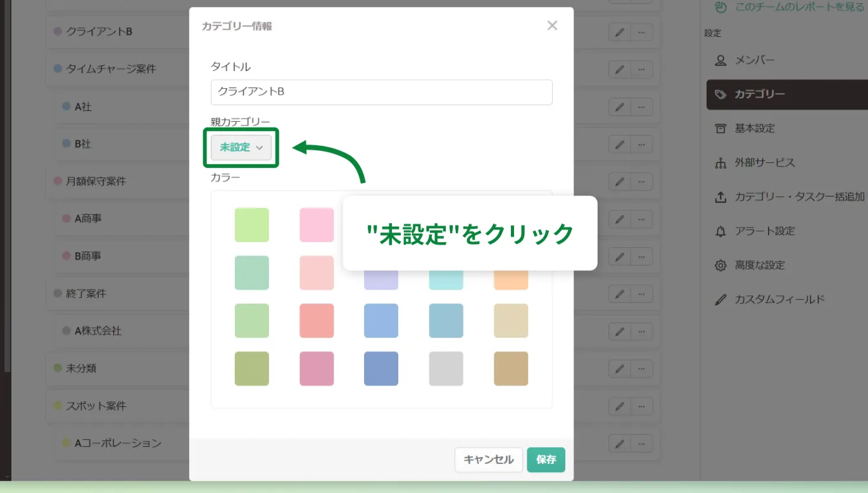This screenshot has height=493, width=868.
Task: Click inside the タイトル text field
Action: pyautogui.click(x=381, y=92)
